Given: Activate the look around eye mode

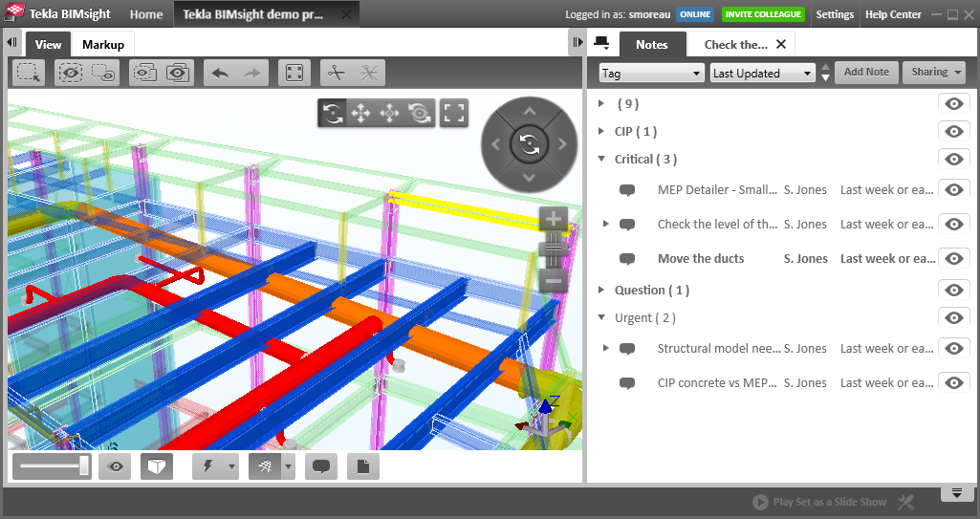Looking at the screenshot, I should (420, 113).
